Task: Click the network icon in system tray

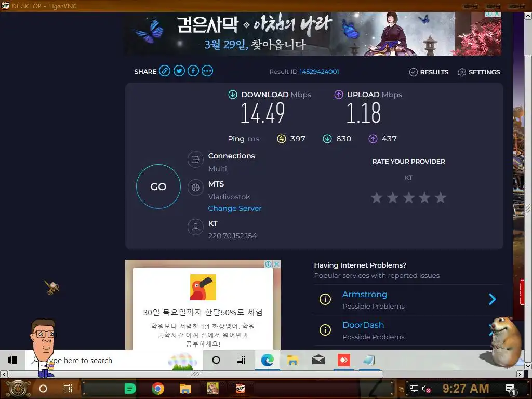Action: tap(414, 389)
